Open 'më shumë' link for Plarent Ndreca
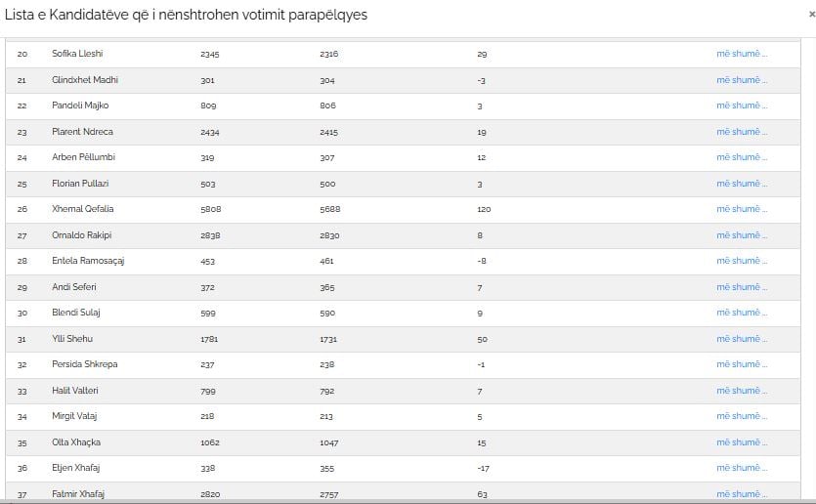The image size is (816, 504). coord(742,132)
